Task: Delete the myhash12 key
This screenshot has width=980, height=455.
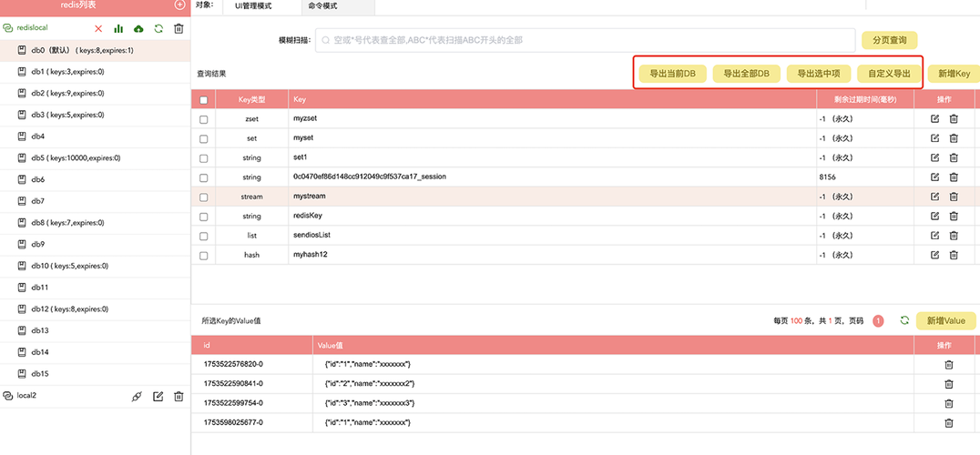Action: pyautogui.click(x=954, y=255)
